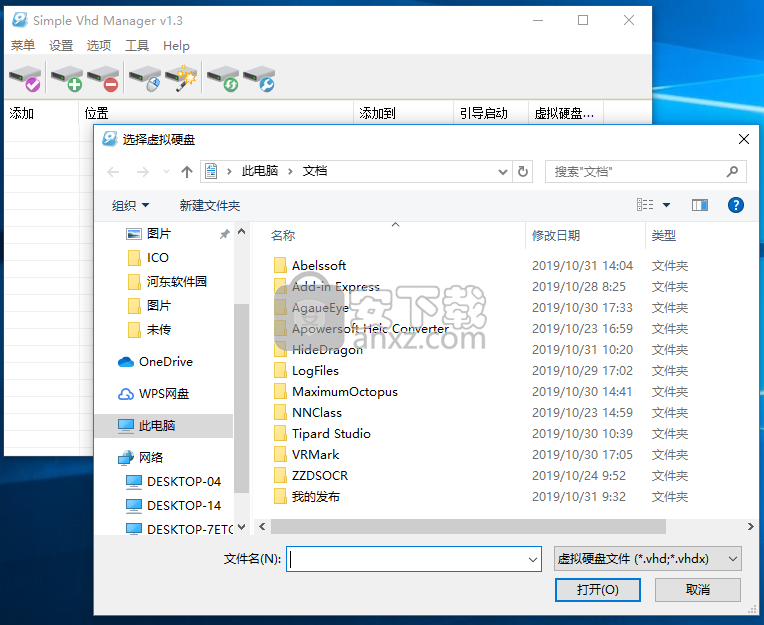Viewport: 764px width, 625px height.
Task: Click the search magnifier icon
Action: [732, 171]
